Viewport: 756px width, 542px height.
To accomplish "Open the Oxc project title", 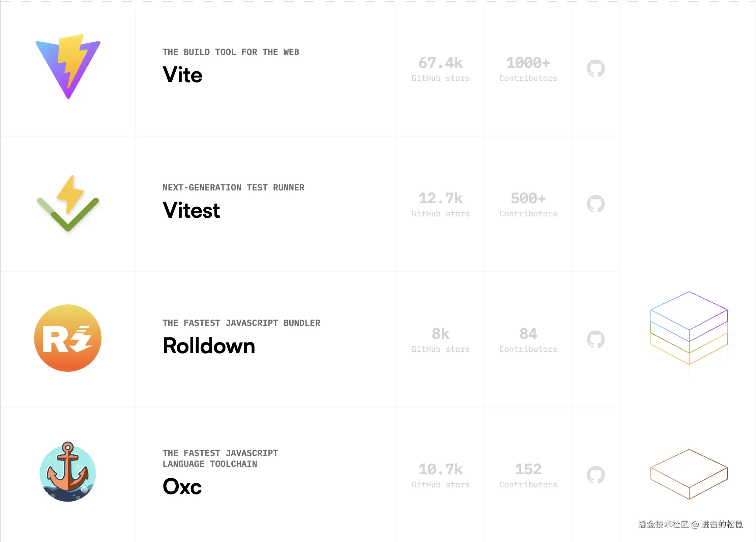I will (x=182, y=486).
